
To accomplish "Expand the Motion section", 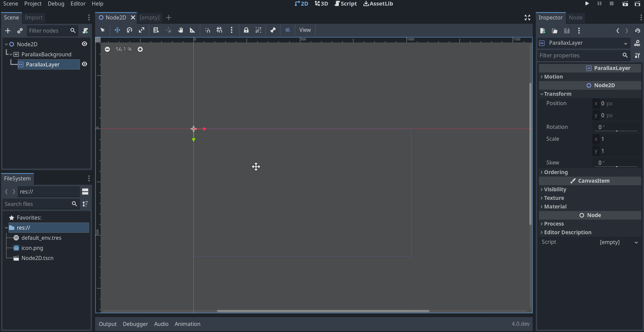I will (553, 77).
